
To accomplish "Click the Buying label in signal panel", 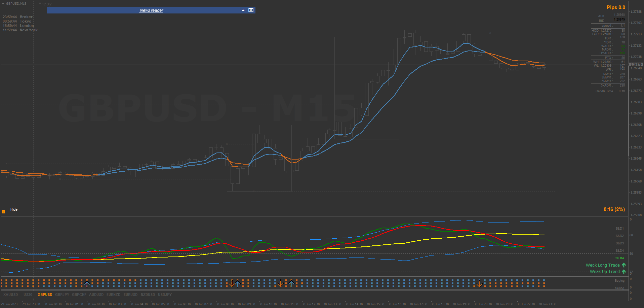I will 619,281.
